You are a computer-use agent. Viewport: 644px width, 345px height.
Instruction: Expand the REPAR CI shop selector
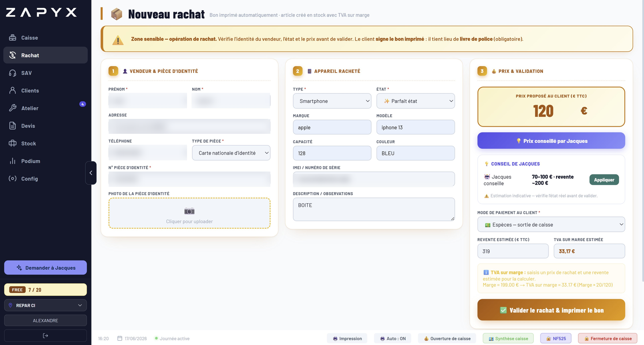click(45, 305)
